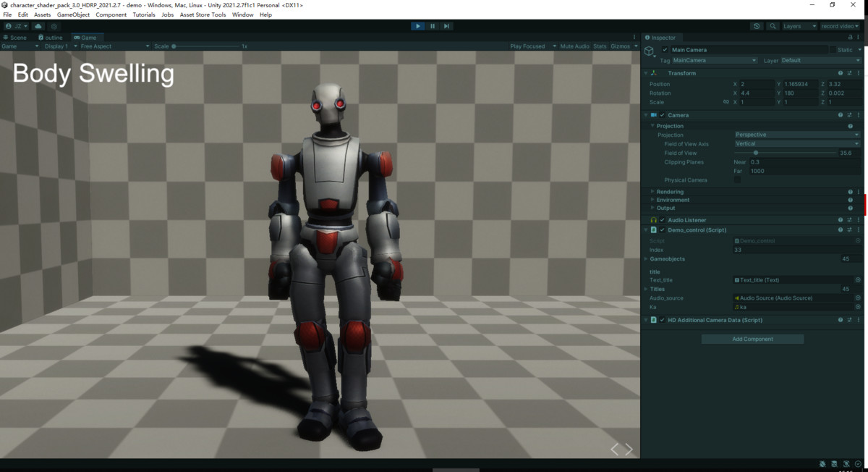Open the Layer Default dropdown
Image resolution: width=868 pixels, height=472 pixels.
tap(817, 60)
